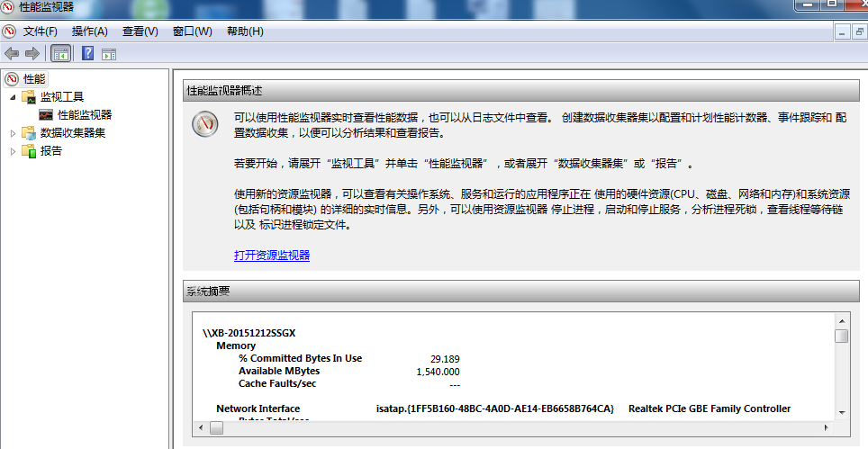Image resolution: width=868 pixels, height=449 pixels.
Task: Click the Back arrow in the toolbar
Action: 12,54
